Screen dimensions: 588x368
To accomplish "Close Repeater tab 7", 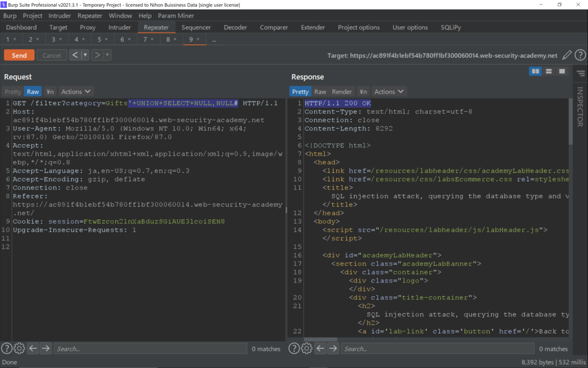I will [x=152, y=39].
